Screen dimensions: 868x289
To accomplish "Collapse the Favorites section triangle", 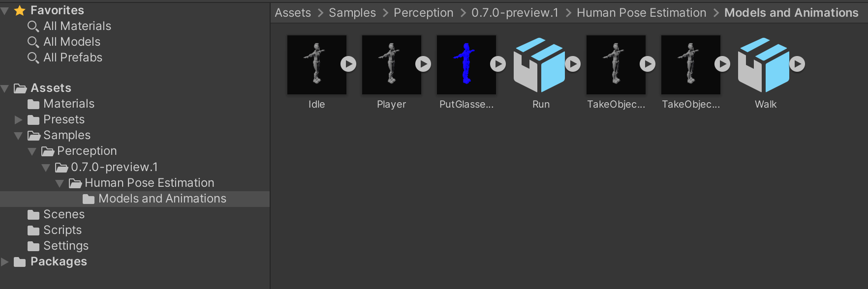I will pyautogui.click(x=5, y=11).
